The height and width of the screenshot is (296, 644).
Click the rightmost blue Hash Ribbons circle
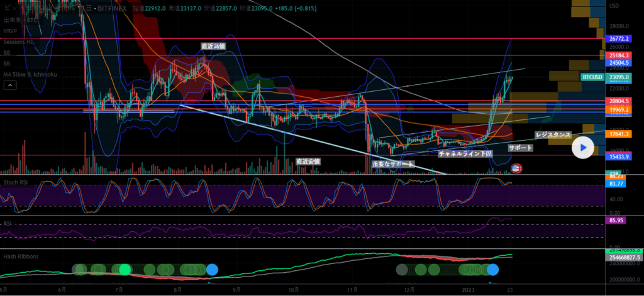(492, 270)
